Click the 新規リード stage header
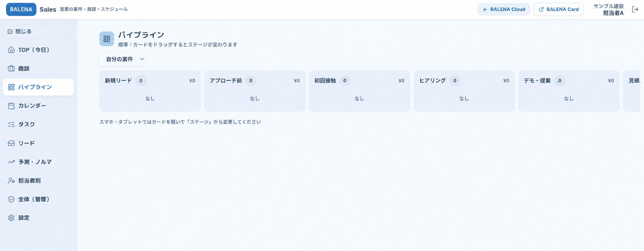 pyautogui.click(x=118, y=81)
